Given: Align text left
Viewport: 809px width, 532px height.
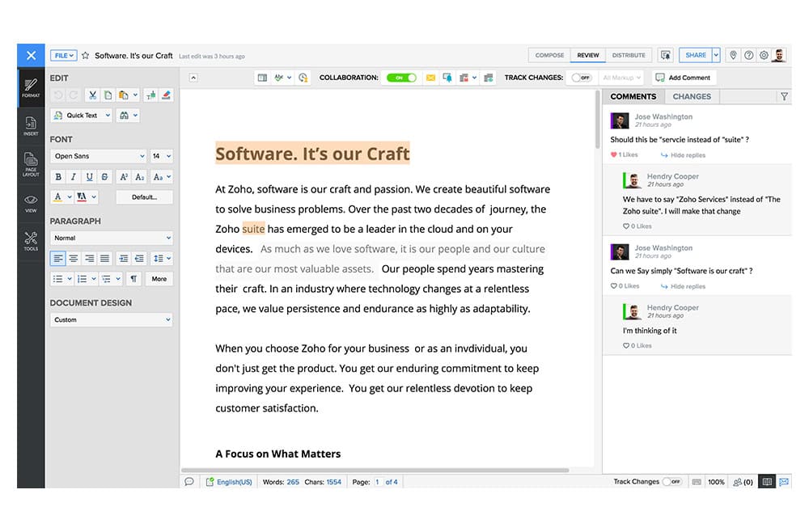Looking at the screenshot, I should pos(58,258).
